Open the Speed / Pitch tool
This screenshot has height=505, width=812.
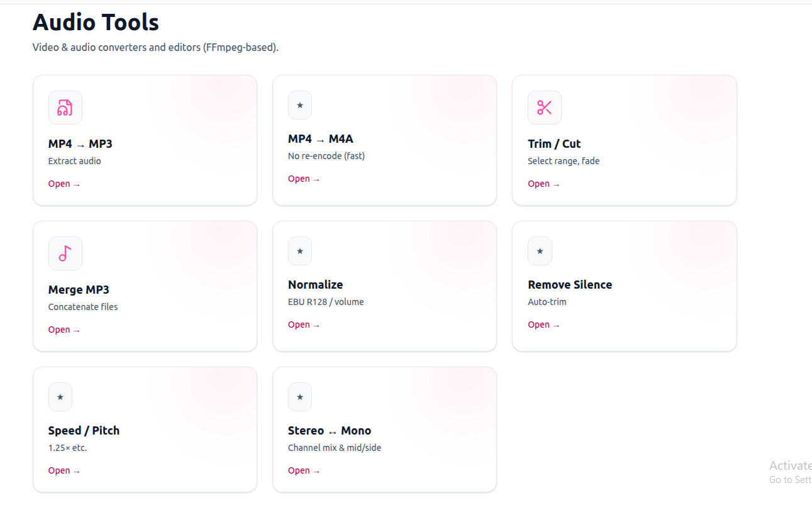(64, 470)
